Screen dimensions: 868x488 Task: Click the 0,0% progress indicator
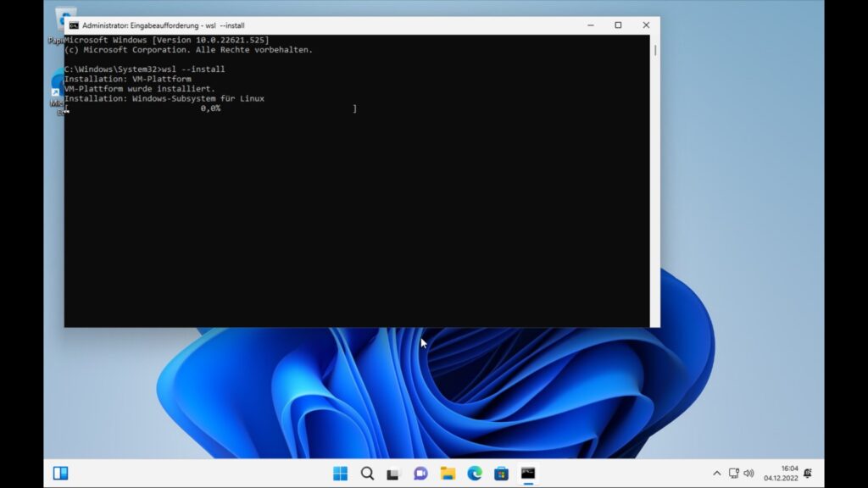click(x=210, y=108)
